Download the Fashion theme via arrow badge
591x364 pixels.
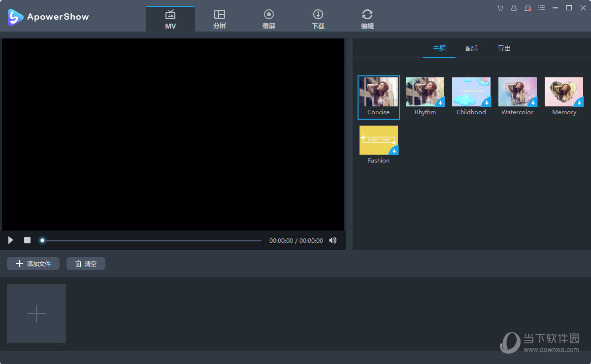point(394,151)
